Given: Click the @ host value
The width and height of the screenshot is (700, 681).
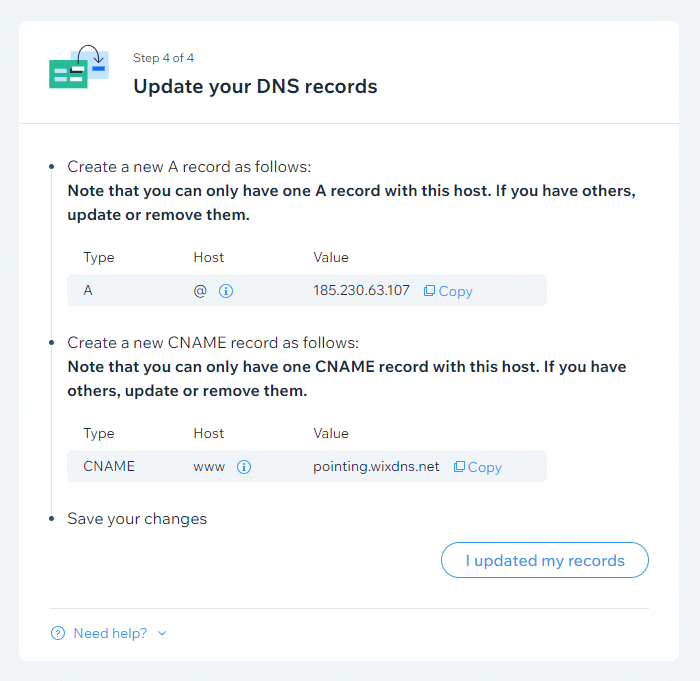Looking at the screenshot, I should pos(200,291).
